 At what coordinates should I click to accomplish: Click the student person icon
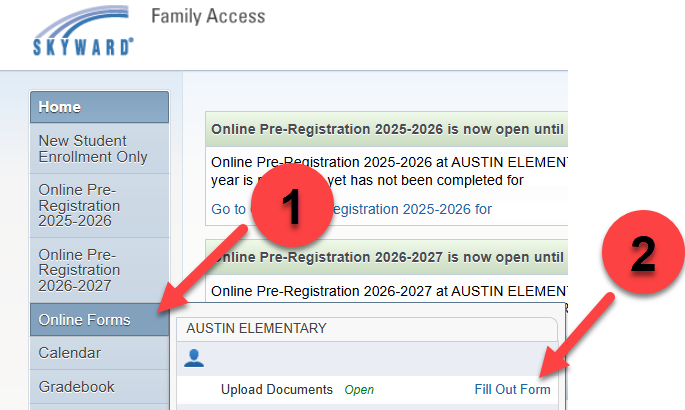194,357
